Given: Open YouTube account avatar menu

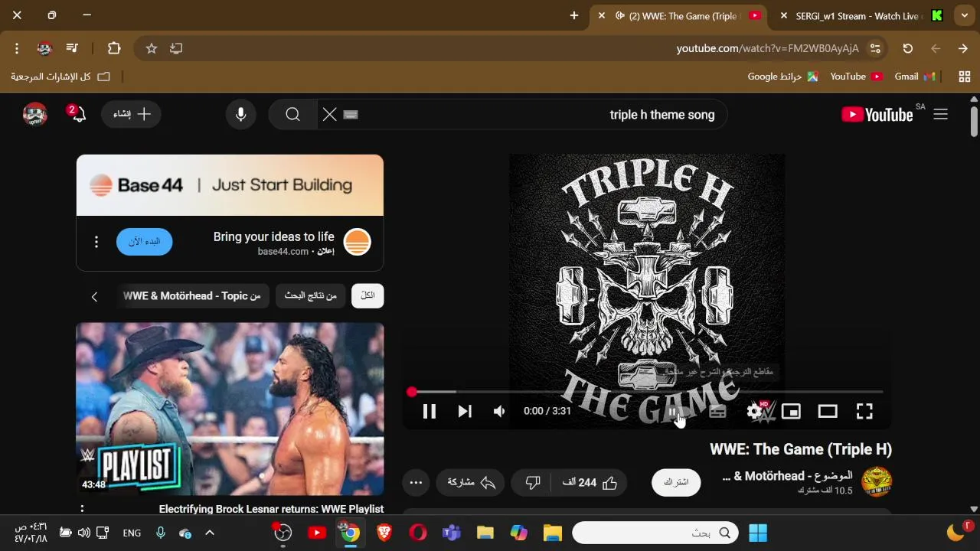Looking at the screenshot, I should 34,114.
